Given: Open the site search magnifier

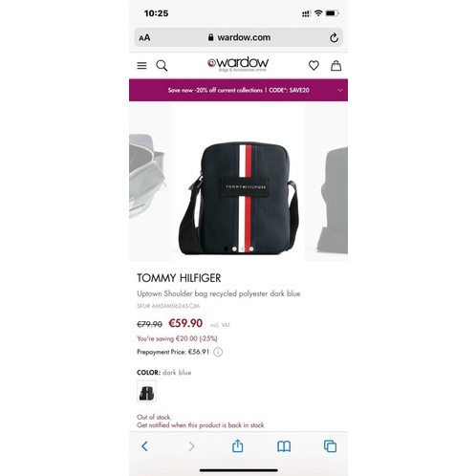Looking at the screenshot, I should 162,66.
